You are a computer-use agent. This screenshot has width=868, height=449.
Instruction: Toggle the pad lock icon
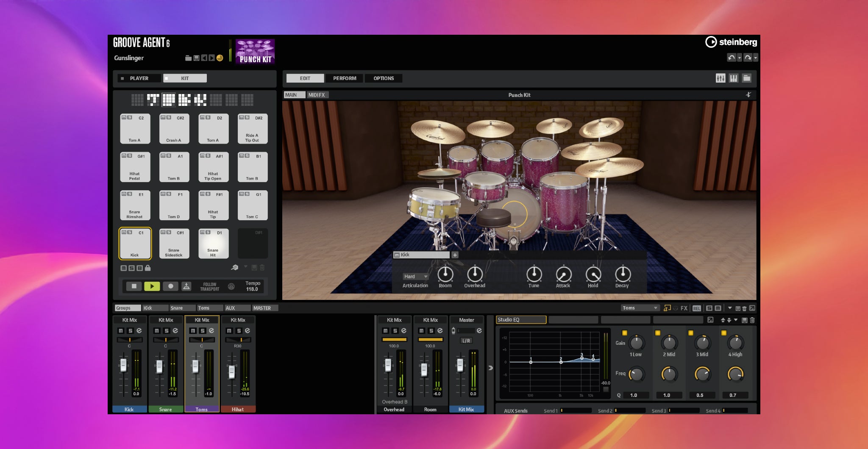147,268
